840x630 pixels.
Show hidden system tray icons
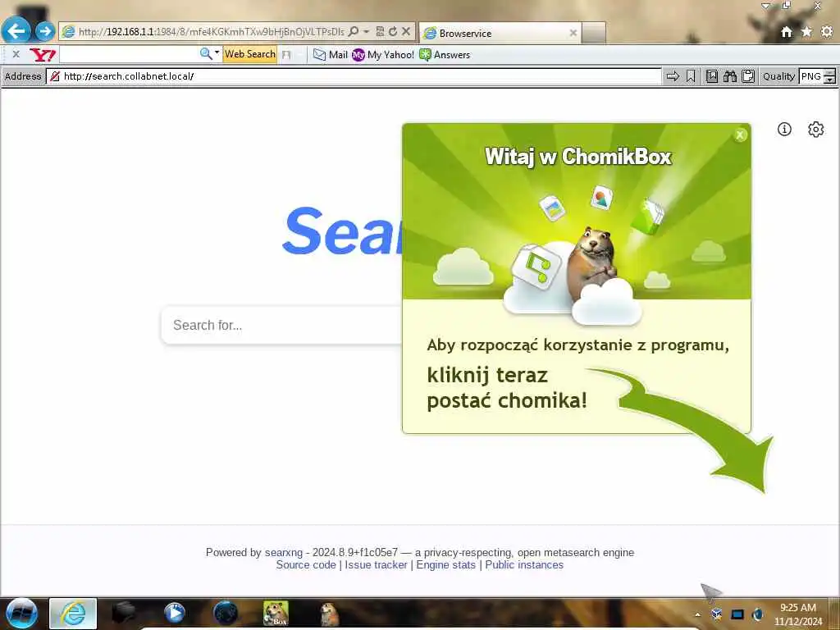pos(697,614)
